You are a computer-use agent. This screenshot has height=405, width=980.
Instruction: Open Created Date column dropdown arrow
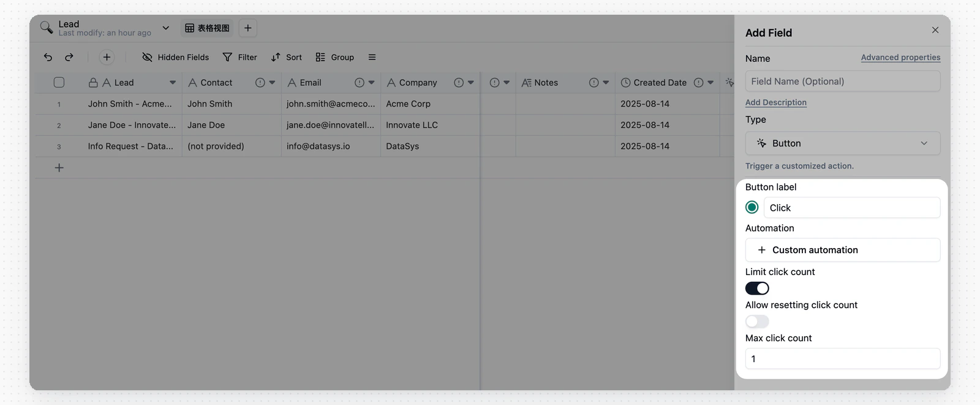click(710, 82)
